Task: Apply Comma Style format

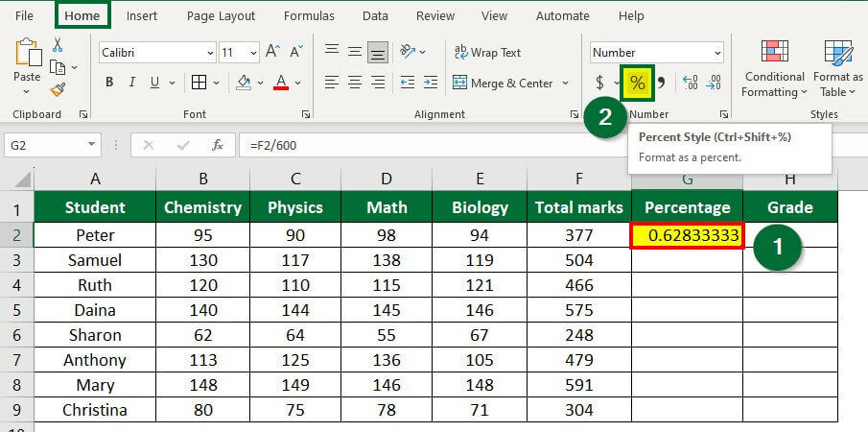Action: (x=662, y=84)
